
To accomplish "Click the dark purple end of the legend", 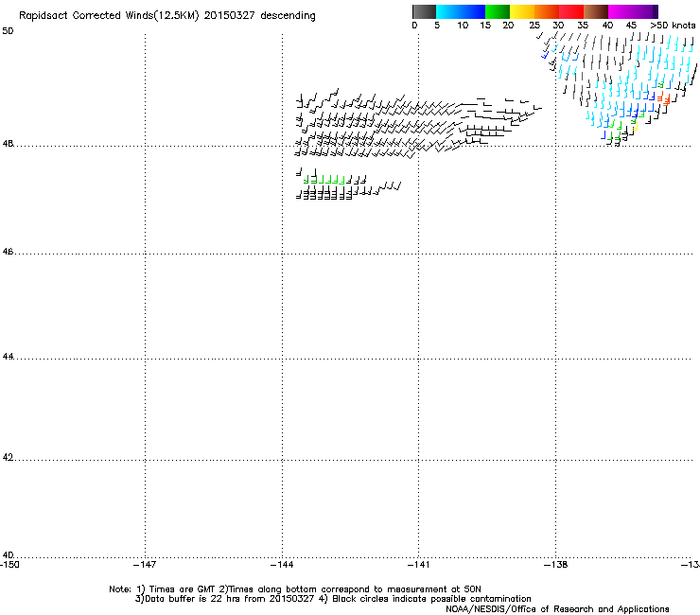I will [655, 11].
